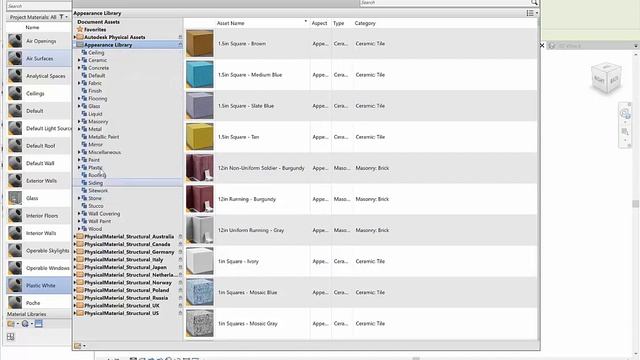Expand PhysicalMaterial_Structural_Australia library

75,236
